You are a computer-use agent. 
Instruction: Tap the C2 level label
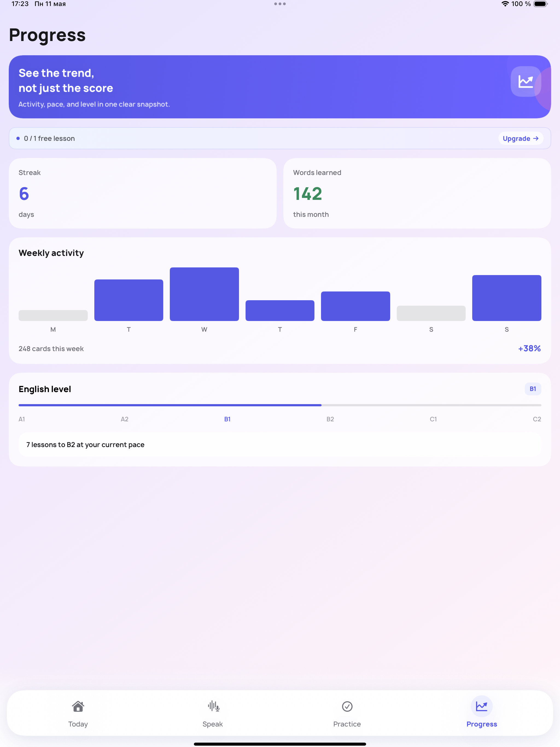coord(537,419)
